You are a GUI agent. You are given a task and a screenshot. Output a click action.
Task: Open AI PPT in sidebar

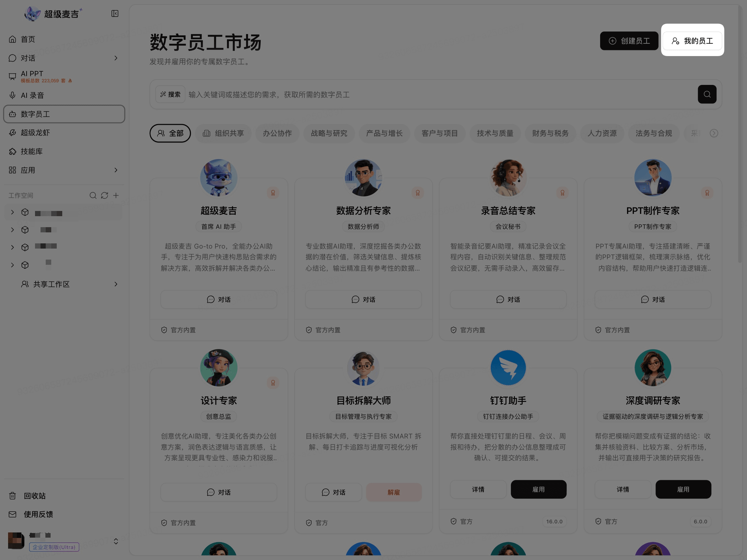click(64, 76)
